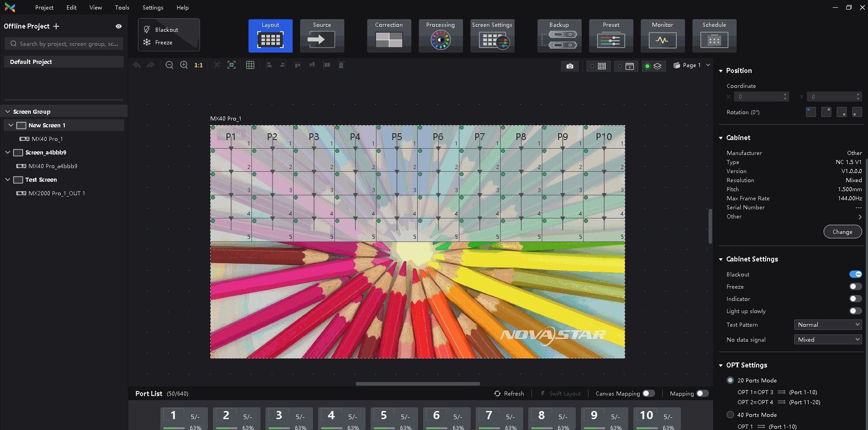Click the X coordinate stepper field

click(762, 97)
